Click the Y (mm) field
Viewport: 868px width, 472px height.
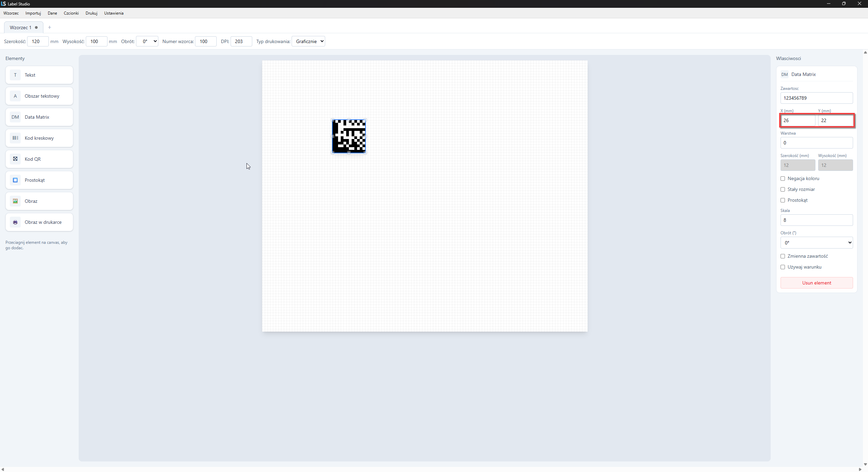[x=835, y=120]
